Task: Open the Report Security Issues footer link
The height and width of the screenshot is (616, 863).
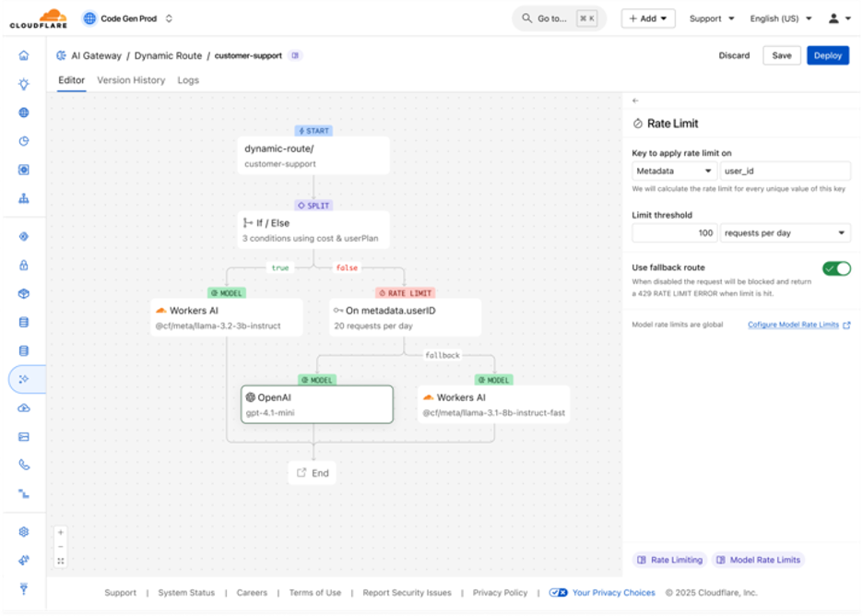Action: point(407,593)
